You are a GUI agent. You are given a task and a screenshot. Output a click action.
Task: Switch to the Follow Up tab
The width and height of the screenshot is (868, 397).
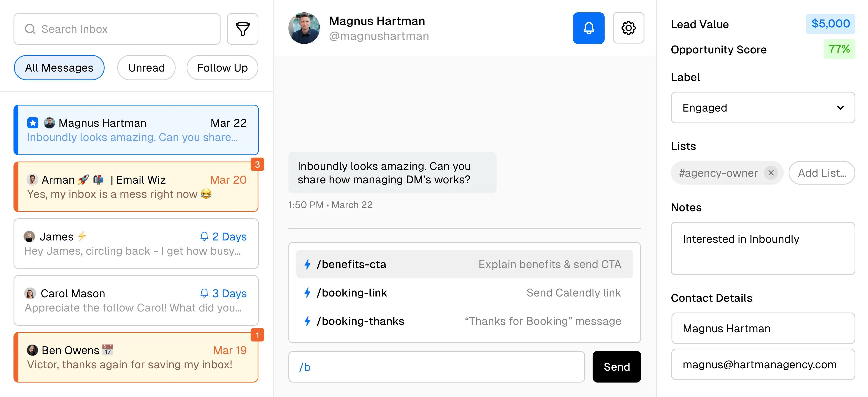(222, 68)
